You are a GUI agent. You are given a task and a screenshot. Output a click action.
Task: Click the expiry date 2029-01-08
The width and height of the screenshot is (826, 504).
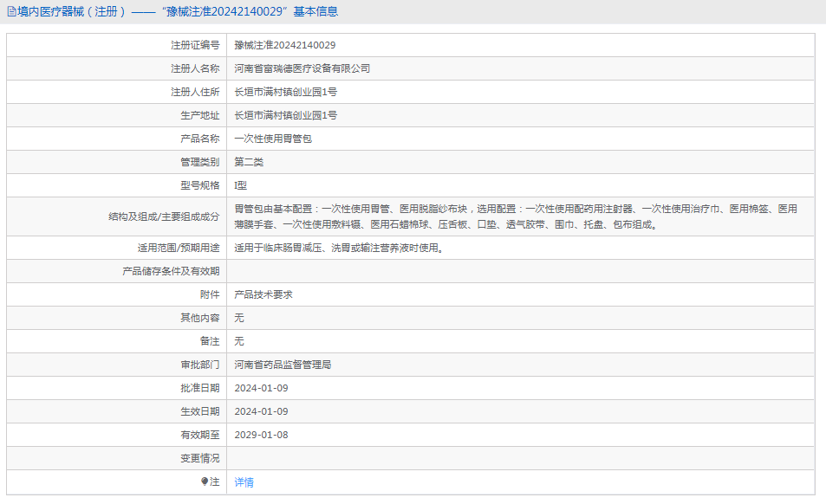261,435
